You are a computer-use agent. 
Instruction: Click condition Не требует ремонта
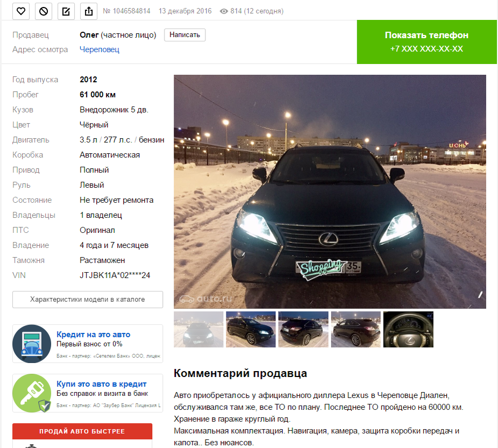coord(117,200)
